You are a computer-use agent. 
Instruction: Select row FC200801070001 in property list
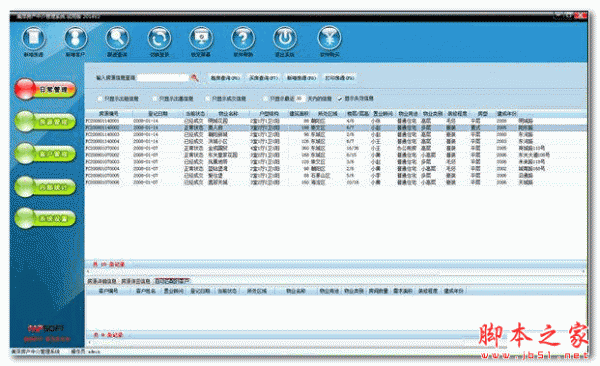coord(336,148)
